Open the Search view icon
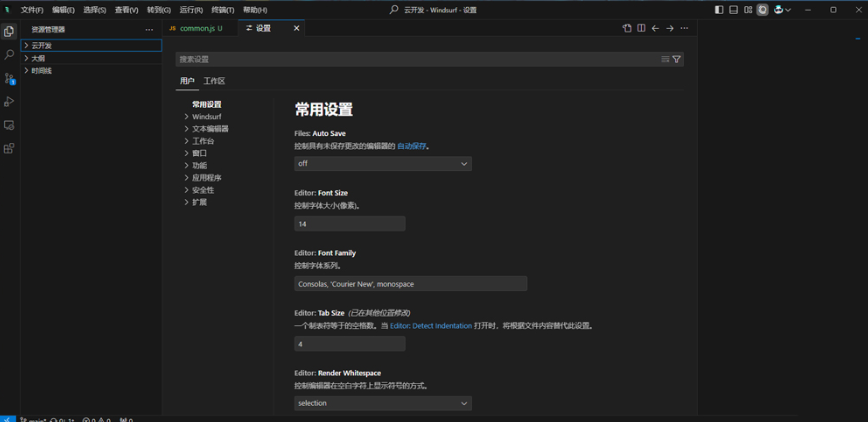This screenshot has height=422, width=868. pyautogui.click(x=9, y=54)
